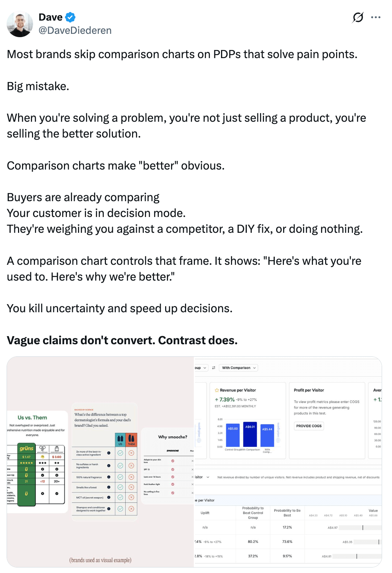
Task: Expand the partially visible group dropdown at left
Action: point(201,368)
